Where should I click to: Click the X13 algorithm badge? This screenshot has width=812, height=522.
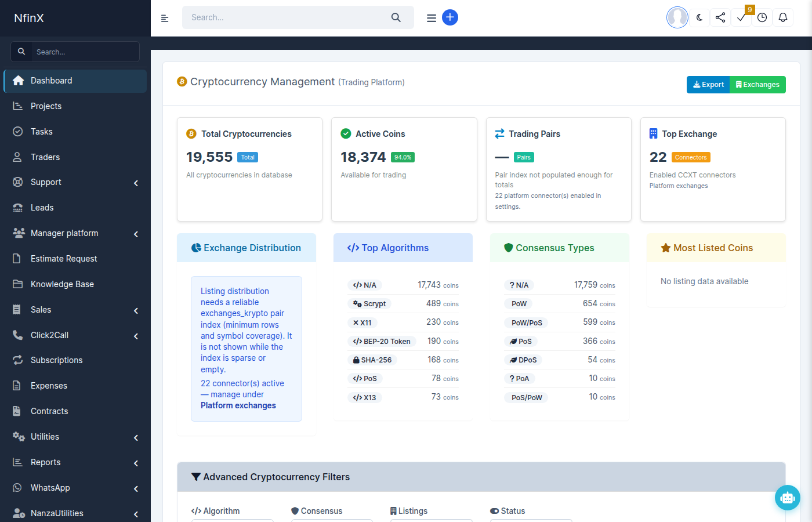(365, 398)
